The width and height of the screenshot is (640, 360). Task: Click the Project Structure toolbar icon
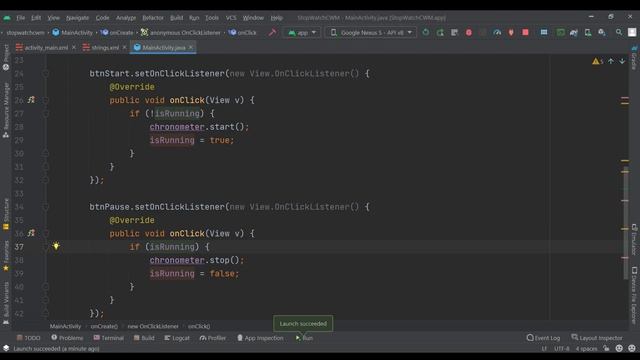pyautogui.click(x=544, y=32)
